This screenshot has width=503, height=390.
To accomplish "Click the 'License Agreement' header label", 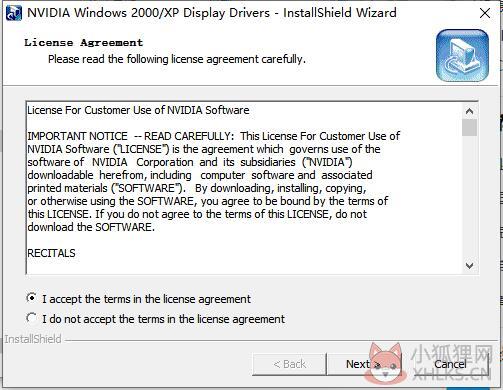I will pyautogui.click(x=83, y=43).
